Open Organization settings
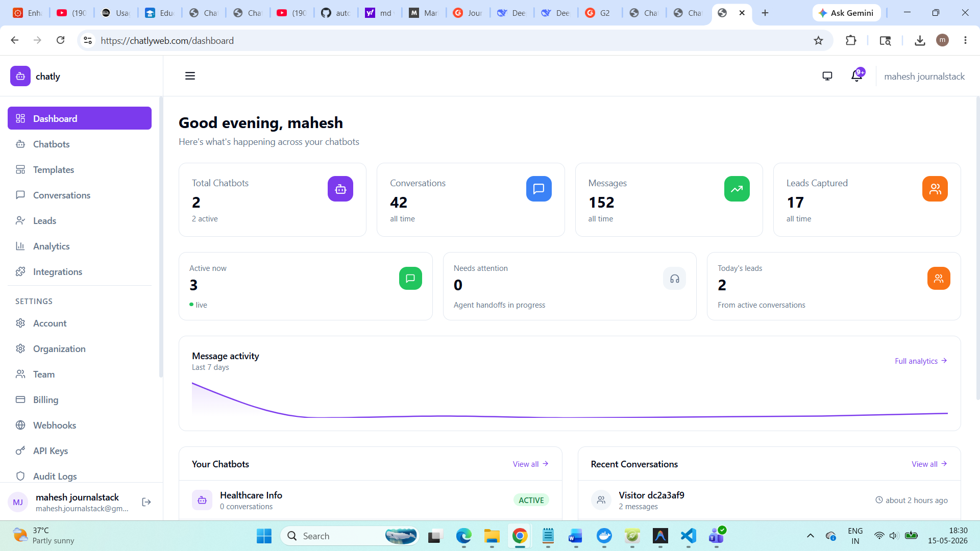980x551 pixels. click(80, 349)
